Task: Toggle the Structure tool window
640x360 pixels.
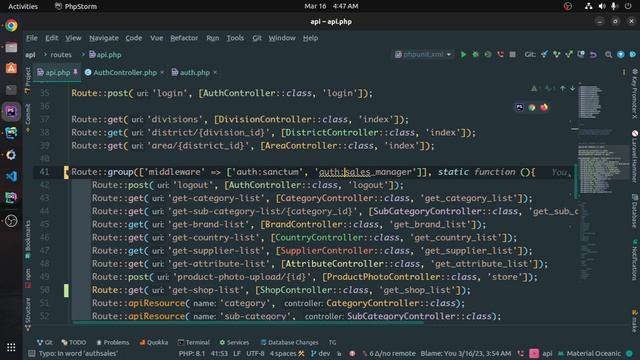Action: coord(28,314)
